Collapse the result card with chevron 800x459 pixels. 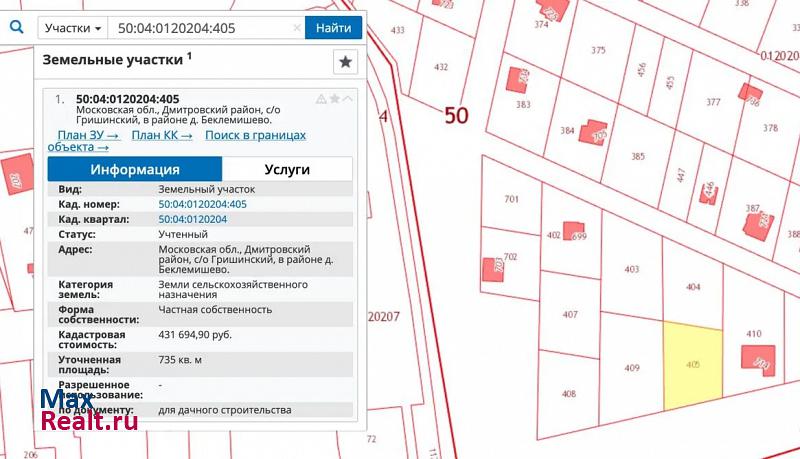click(x=347, y=99)
